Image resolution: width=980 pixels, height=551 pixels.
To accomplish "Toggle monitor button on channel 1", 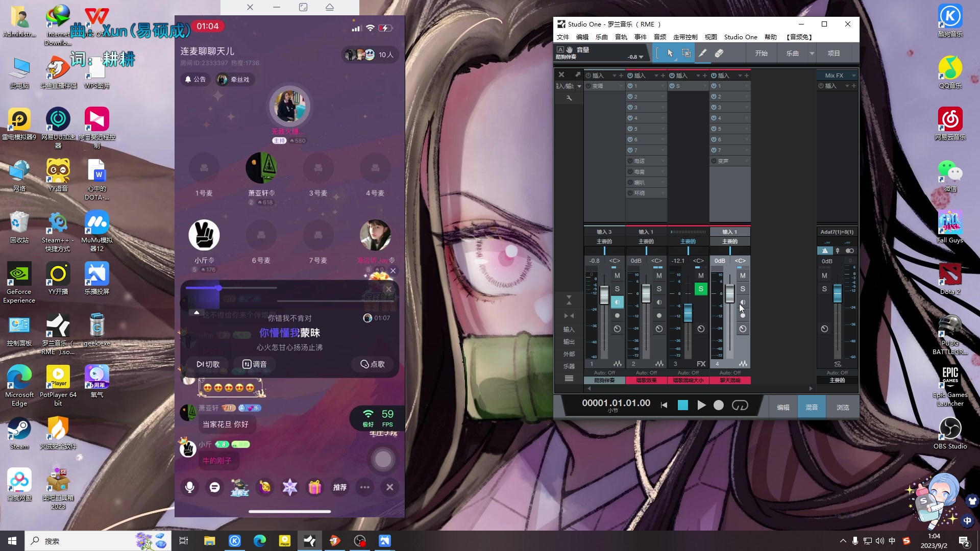I will coord(617,302).
